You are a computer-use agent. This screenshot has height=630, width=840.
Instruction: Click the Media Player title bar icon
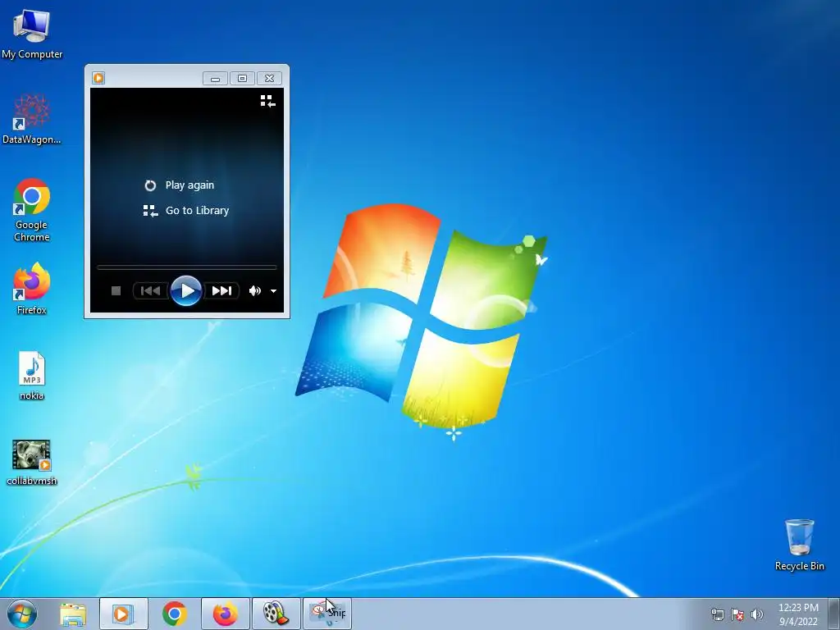pos(98,78)
